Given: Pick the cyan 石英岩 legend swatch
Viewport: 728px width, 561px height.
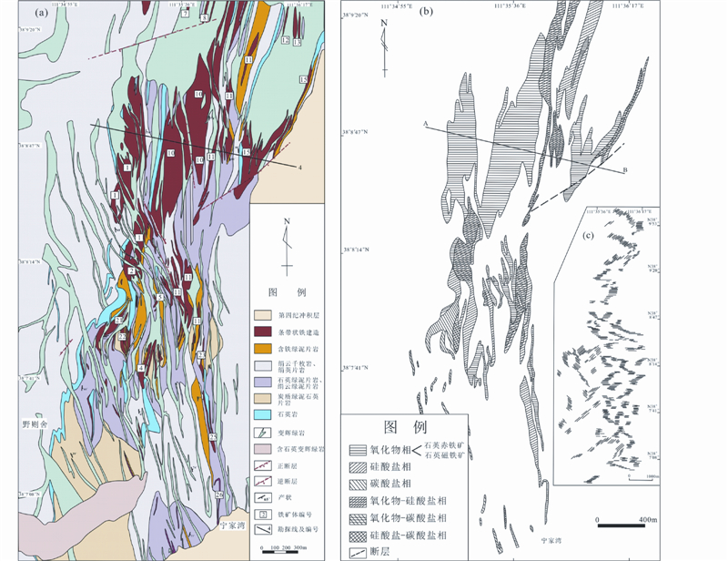Looking at the screenshot, I should [x=263, y=414].
